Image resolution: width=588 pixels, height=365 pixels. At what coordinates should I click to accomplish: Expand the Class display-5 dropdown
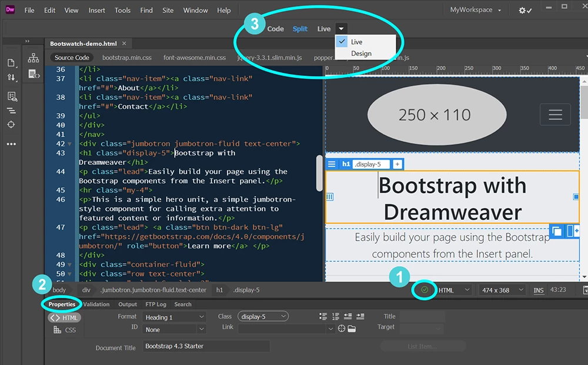263,317
